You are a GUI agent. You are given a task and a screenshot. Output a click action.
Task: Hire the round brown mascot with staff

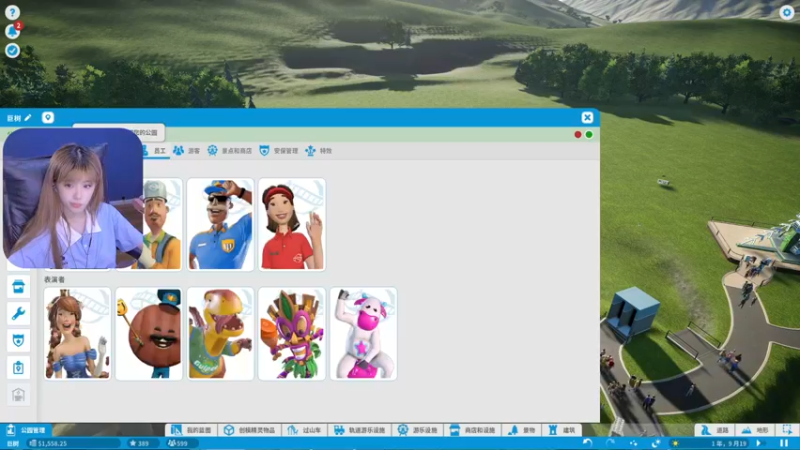[149, 334]
